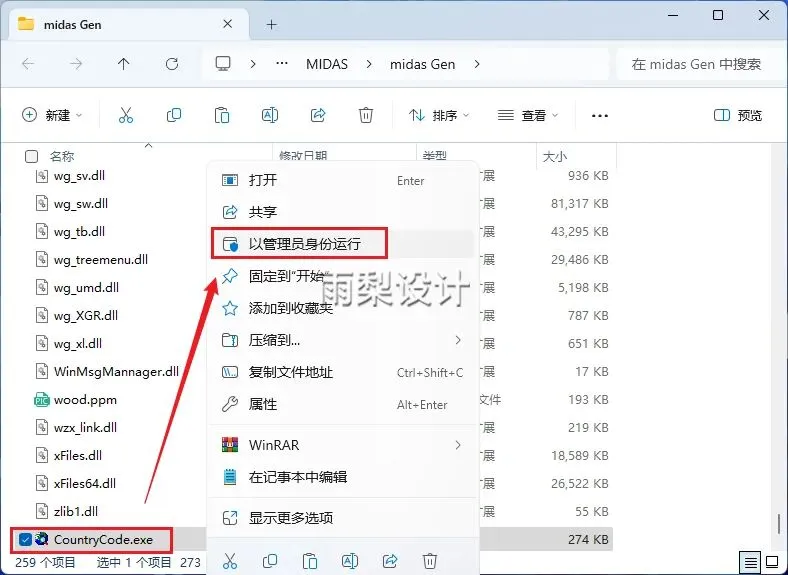Click the scissors icon at the context menu bottom
788x575 pixels.
pos(230,560)
